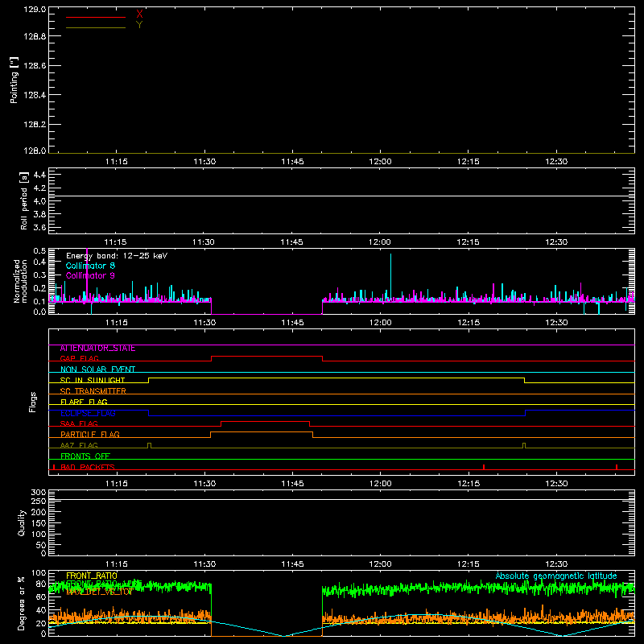Click the olive flag pulse near 12:24
Screen dimensions: 644x644
pos(524,445)
